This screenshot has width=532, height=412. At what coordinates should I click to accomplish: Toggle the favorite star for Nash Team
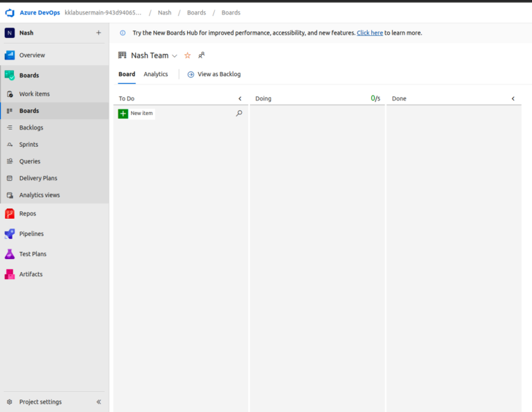(187, 55)
